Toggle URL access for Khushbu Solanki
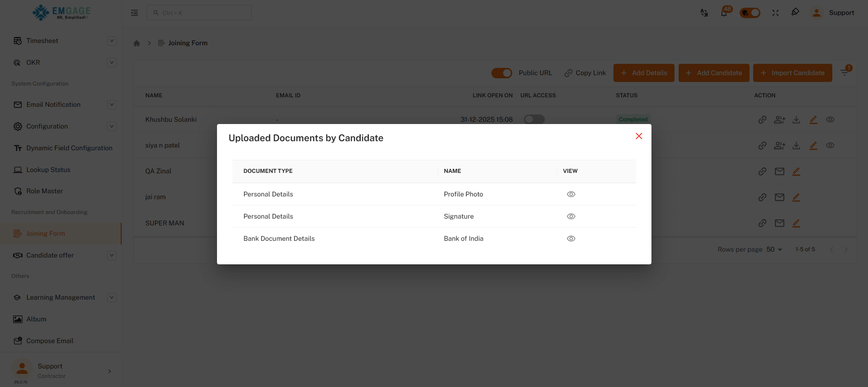The width and height of the screenshot is (868, 387). click(x=534, y=119)
